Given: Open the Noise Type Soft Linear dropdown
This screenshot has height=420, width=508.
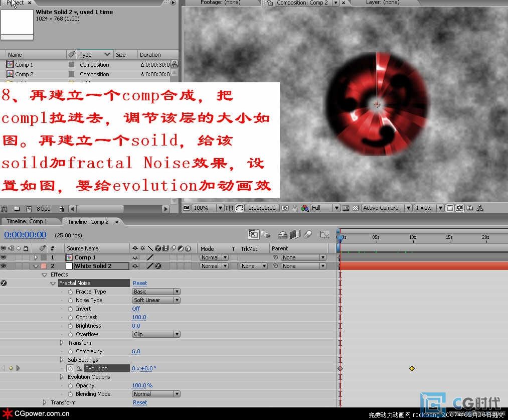Looking at the screenshot, I should pos(156,300).
